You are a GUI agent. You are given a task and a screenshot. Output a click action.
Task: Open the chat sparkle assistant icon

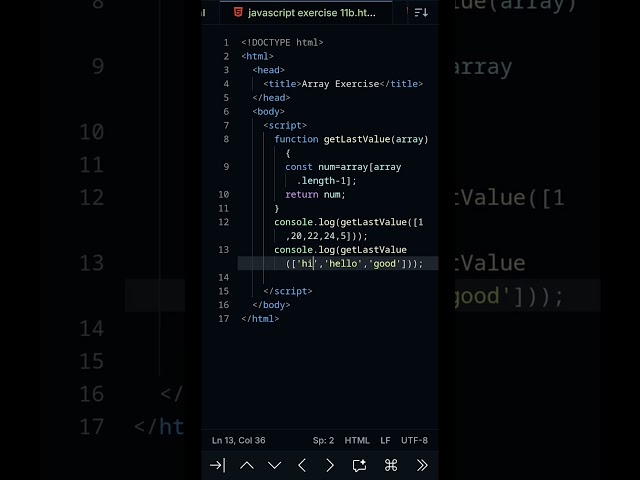(x=359, y=465)
